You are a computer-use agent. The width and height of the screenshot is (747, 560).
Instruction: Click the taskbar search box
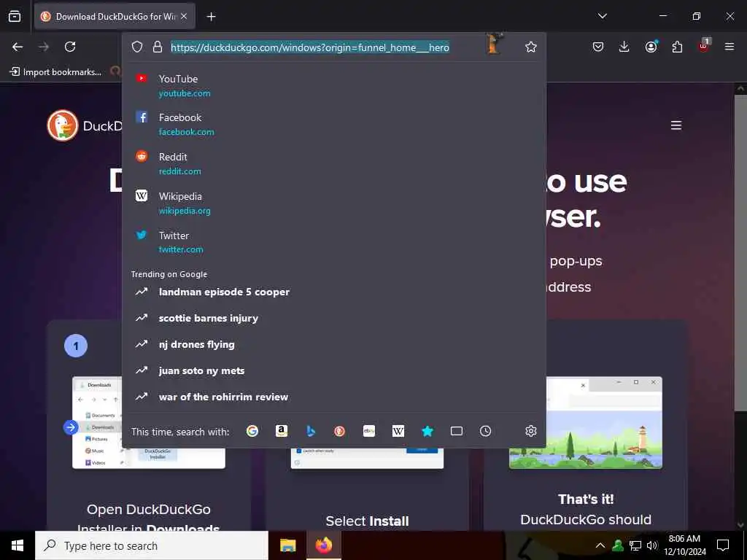(x=152, y=545)
